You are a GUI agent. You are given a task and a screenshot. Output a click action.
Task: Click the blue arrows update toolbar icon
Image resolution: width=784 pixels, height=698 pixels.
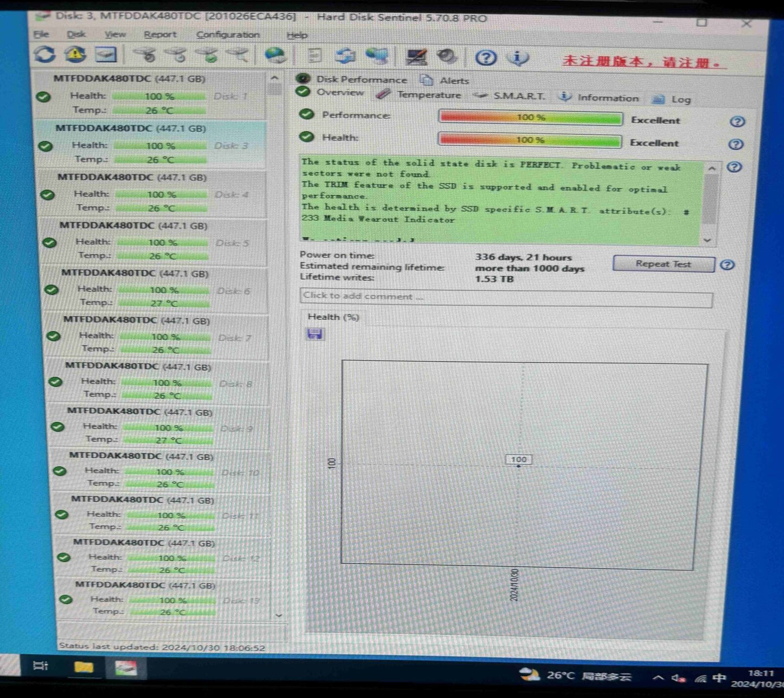click(345, 55)
